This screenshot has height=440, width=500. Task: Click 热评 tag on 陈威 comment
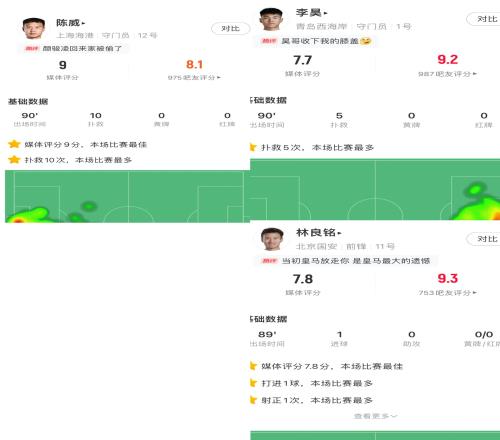pos(32,49)
